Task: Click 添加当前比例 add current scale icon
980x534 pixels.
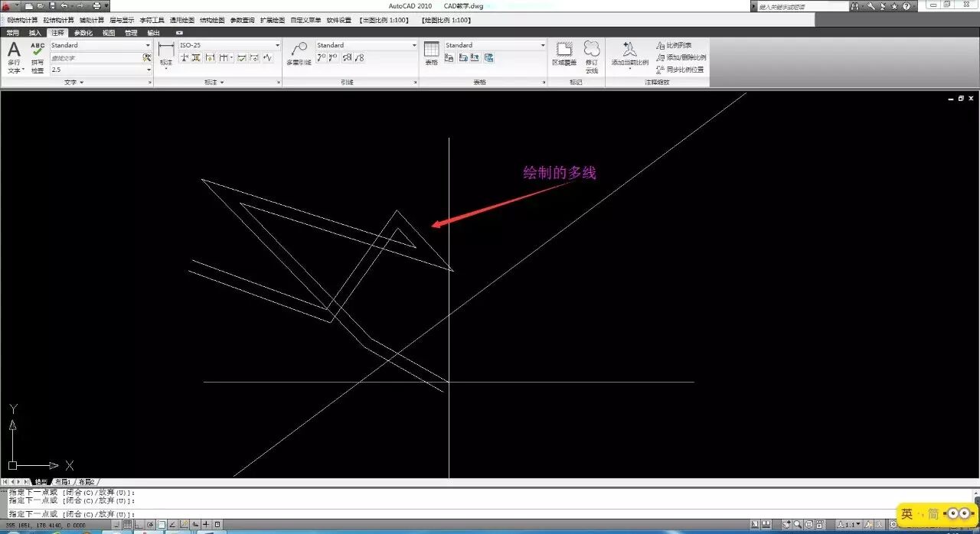Action: coord(629,54)
